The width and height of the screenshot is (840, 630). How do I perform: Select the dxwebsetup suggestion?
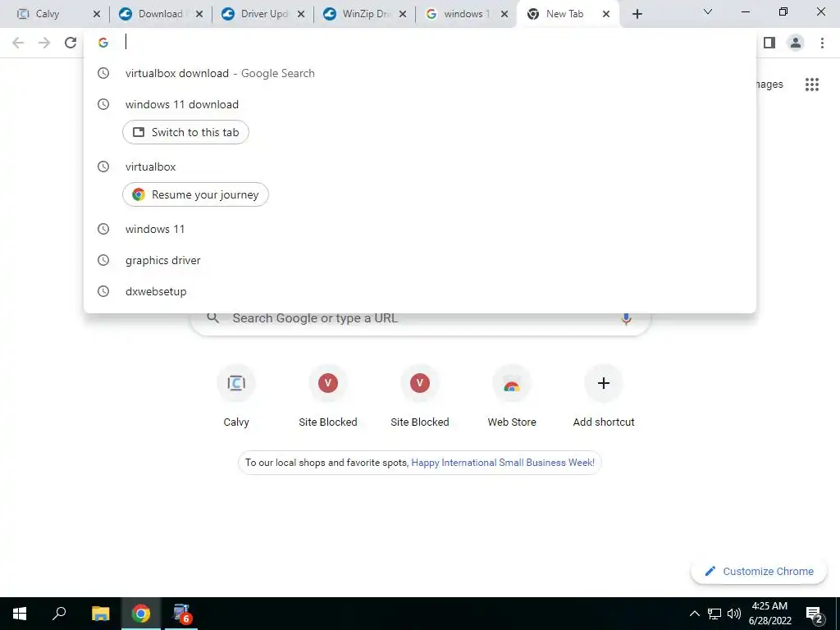420,291
